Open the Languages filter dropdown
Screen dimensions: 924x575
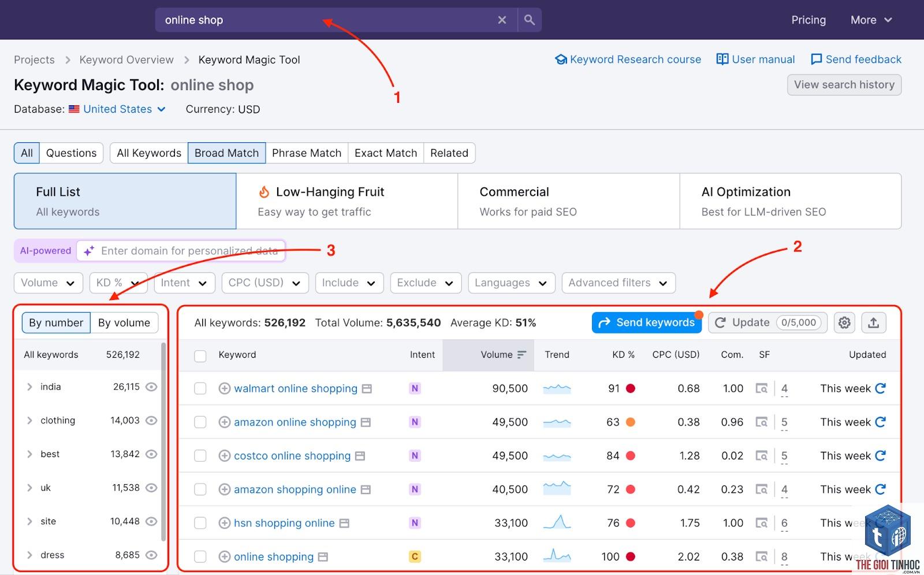pyautogui.click(x=512, y=283)
